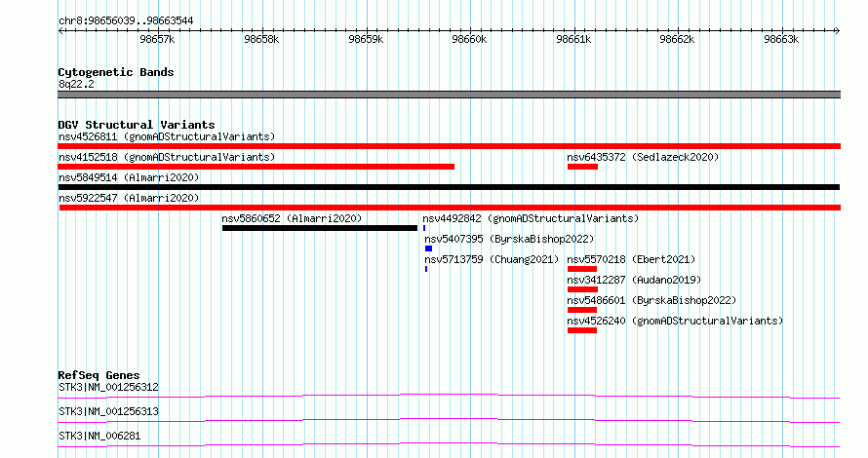The width and height of the screenshot is (868, 458).
Task: Open the STK3|NM_001256312 gene label
Action: pyautogui.click(x=108, y=387)
